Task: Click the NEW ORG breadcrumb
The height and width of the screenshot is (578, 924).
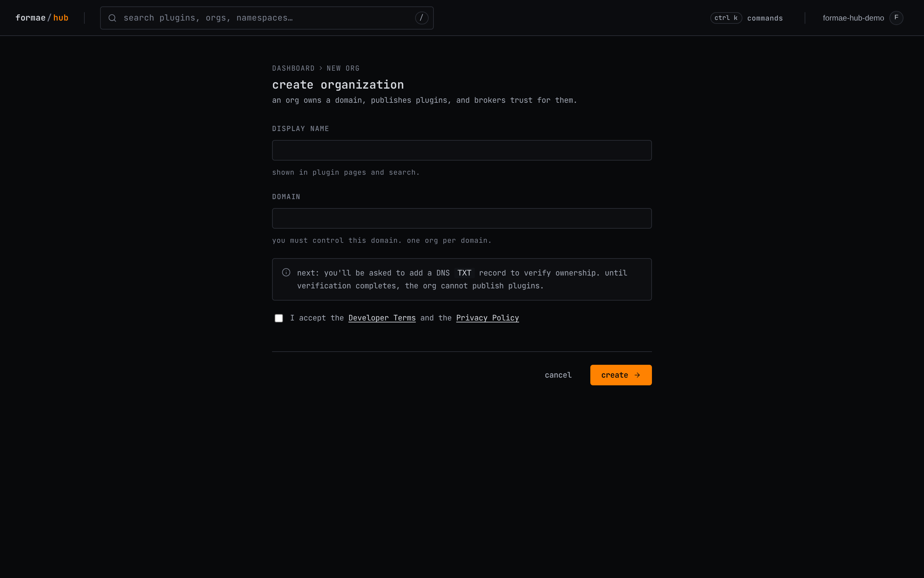Action: (x=343, y=68)
